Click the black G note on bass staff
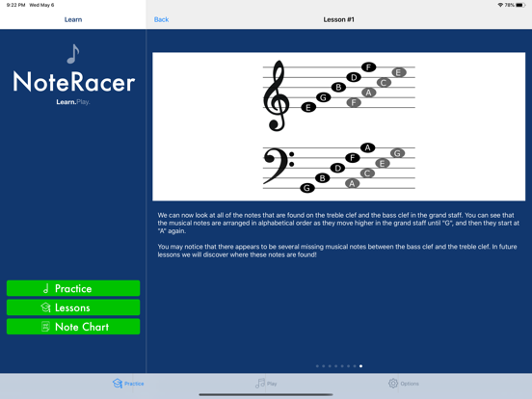Viewport: 532px width, 399px height. pyautogui.click(x=307, y=188)
